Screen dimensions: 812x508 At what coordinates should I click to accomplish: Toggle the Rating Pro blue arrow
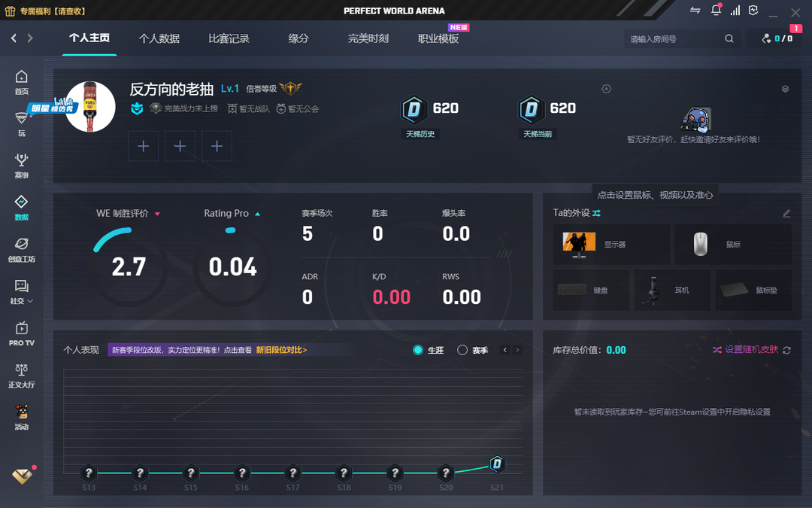pos(257,214)
